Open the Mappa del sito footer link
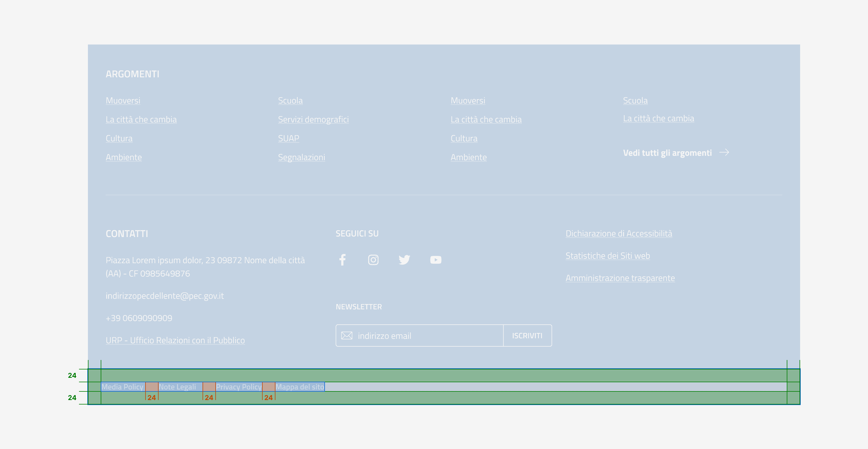Screen dimensions: 868x449 (x=300, y=387)
